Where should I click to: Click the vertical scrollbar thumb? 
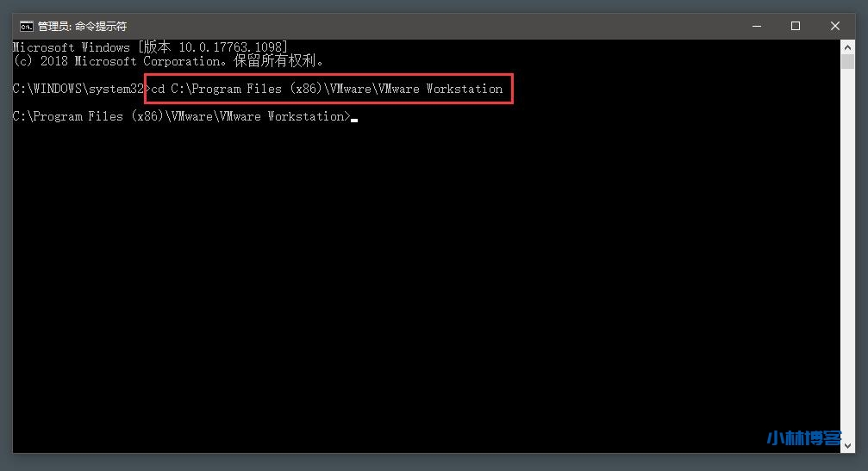847,62
